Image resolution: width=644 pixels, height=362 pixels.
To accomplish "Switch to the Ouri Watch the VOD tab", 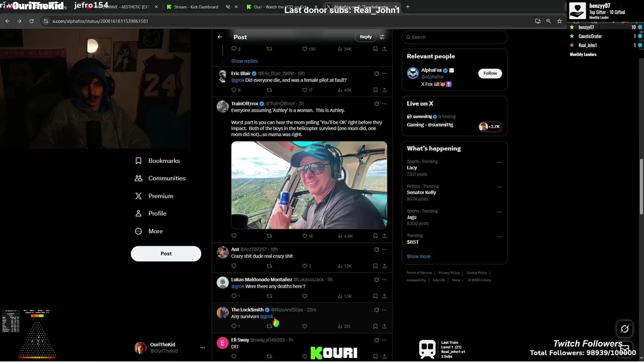I will pos(281,7).
